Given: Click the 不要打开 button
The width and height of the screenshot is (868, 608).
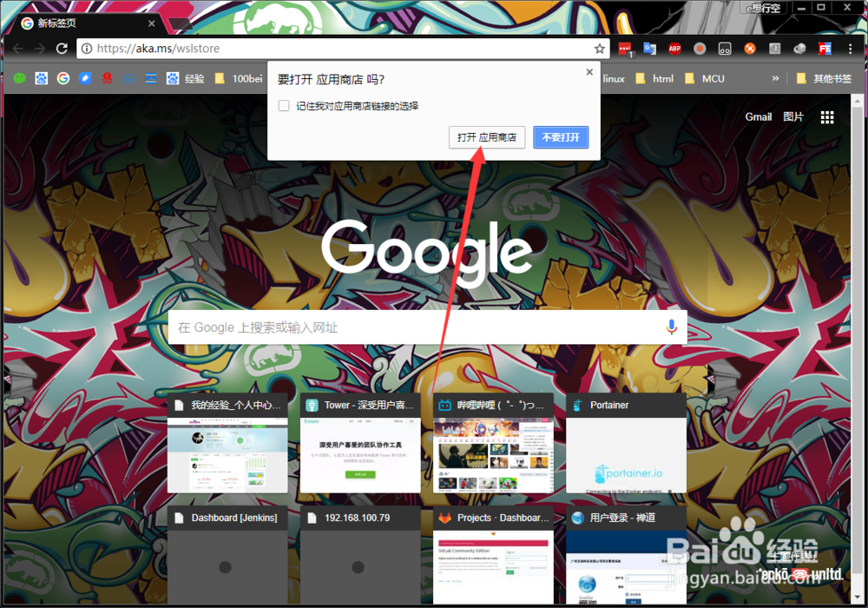Looking at the screenshot, I should coord(561,137).
